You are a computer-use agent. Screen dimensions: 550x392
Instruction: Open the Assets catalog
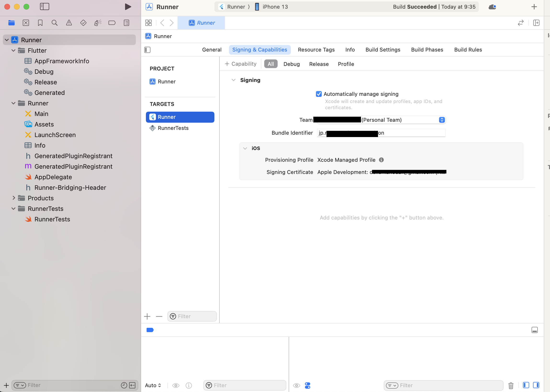coord(44,124)
